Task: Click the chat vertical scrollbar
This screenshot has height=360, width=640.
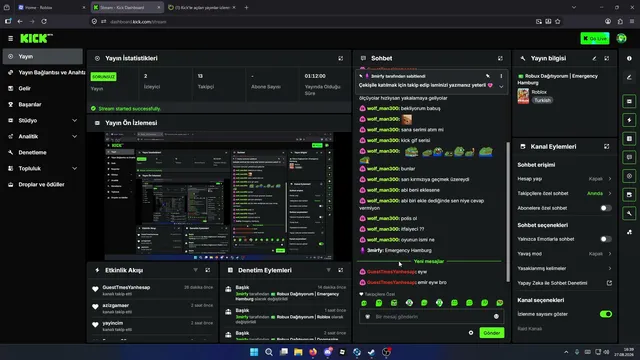Action: point(508,211)
